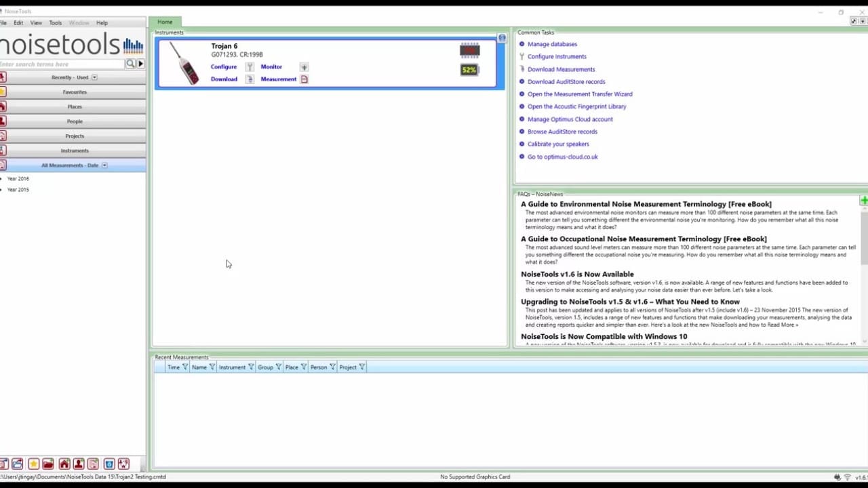This screenshot has width=868, height=488.
Task: Open the Measurement Transfer Wizard link
Action: 580,94
